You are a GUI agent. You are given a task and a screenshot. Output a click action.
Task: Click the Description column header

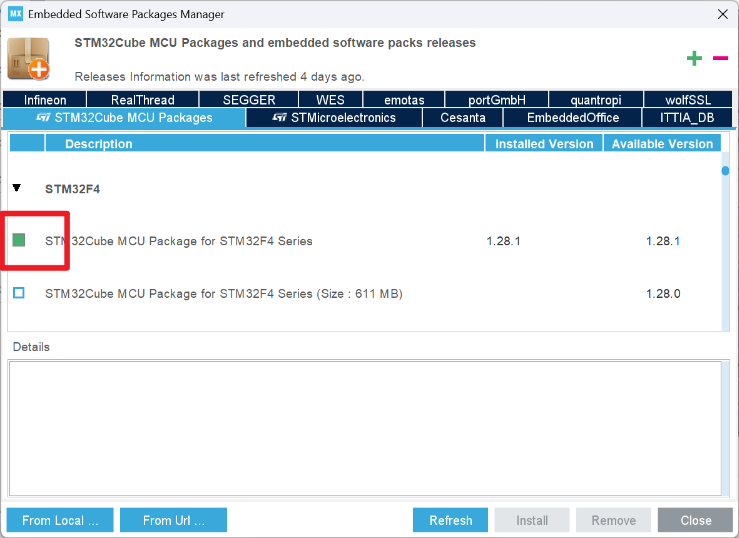264,144
